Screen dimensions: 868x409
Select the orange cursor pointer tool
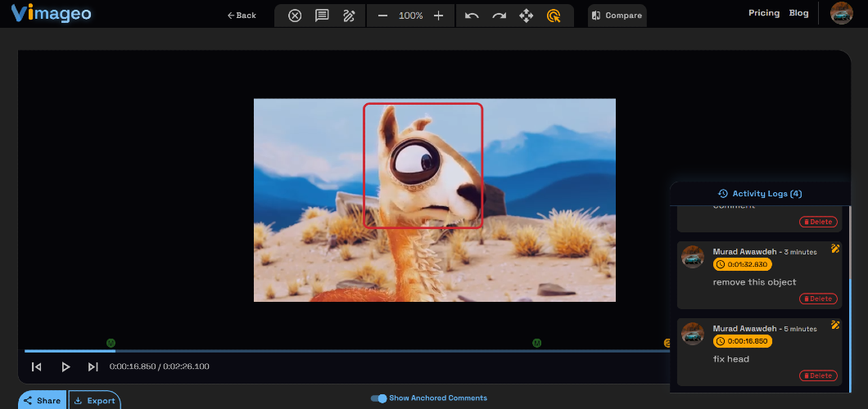553,16
